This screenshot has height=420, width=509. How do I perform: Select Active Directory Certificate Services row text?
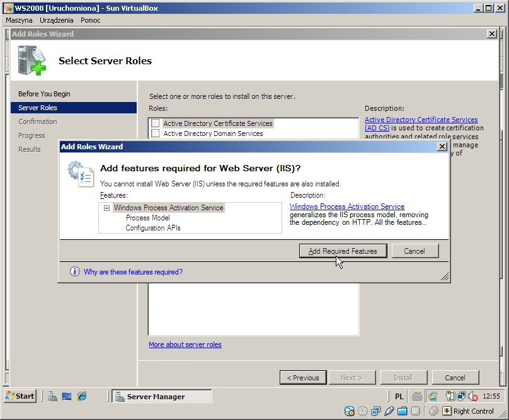pyautogui.click(x=218, y=123)
